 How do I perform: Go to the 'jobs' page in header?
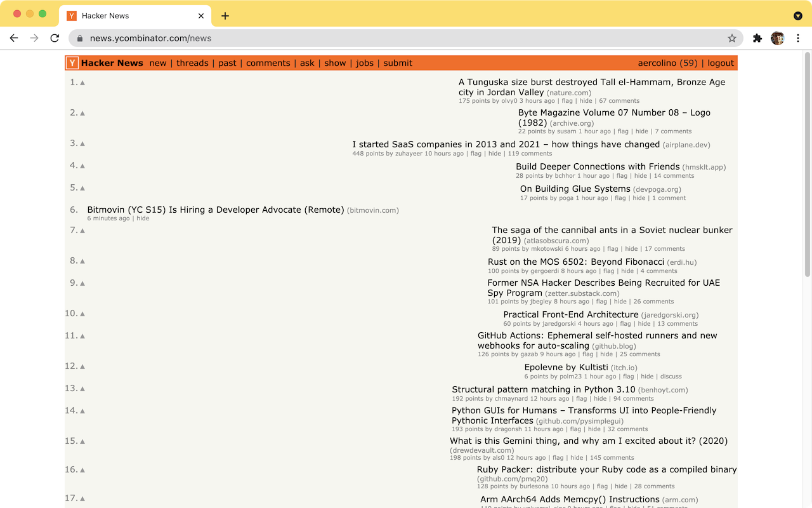coord(365,63)
